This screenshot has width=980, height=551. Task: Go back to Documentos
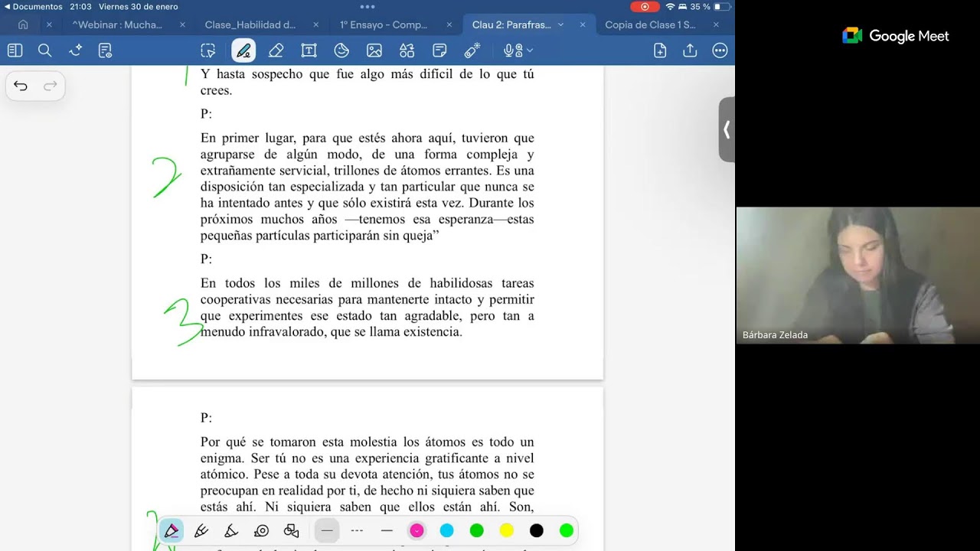(33, 6)
